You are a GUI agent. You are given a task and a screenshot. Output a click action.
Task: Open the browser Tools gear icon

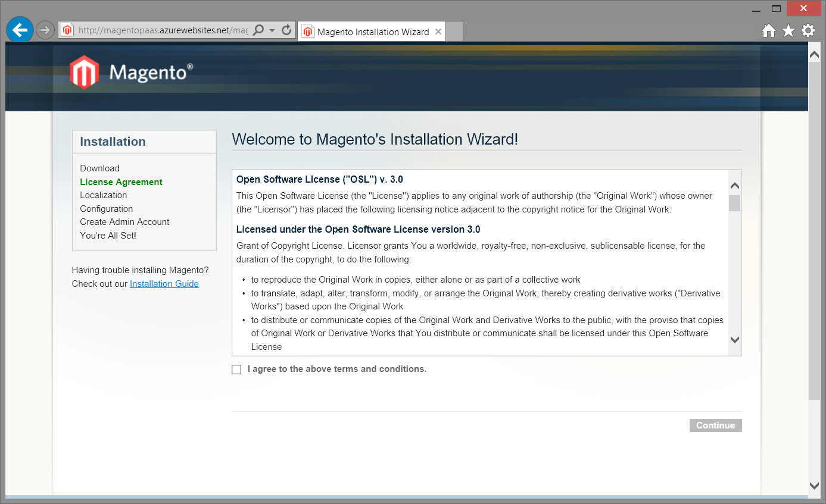(x=808, y=30)
